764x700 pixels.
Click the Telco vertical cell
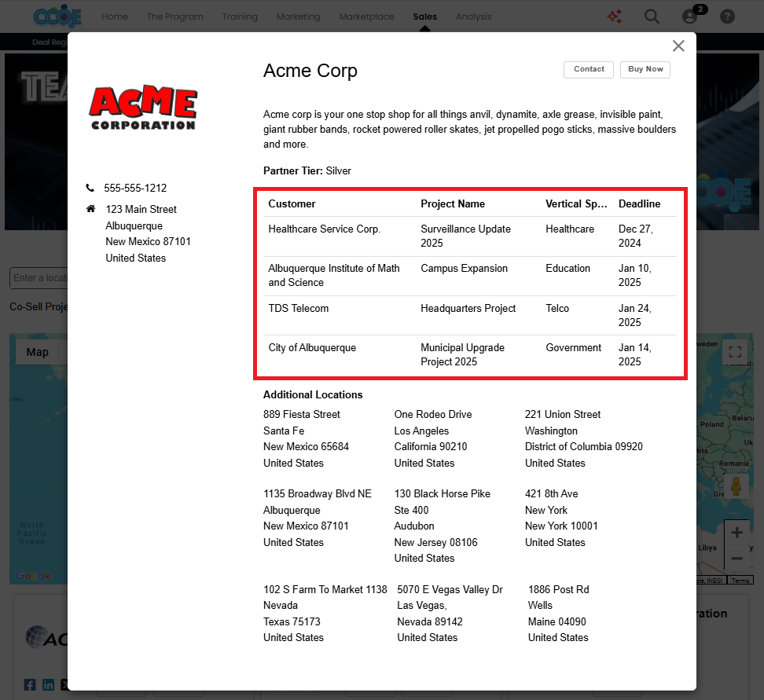tap(557, 308)
